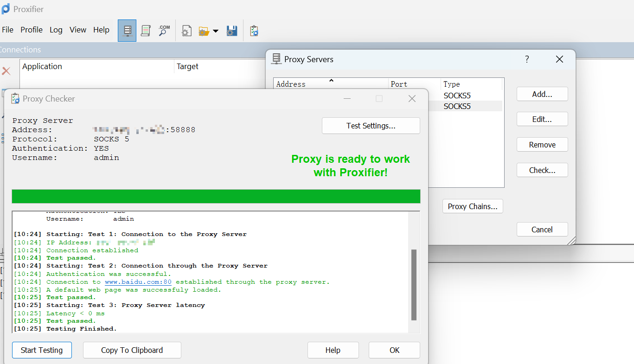634x364 pixels.
Task: Click Remove in Proxy Servers dialog
Action: pyautogui.click(x=542, y=145)
